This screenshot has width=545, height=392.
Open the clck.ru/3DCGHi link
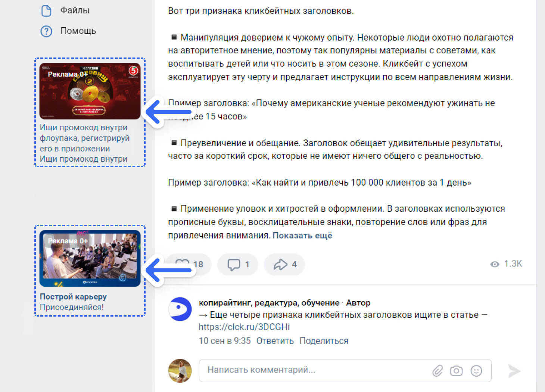click(244, 327)
